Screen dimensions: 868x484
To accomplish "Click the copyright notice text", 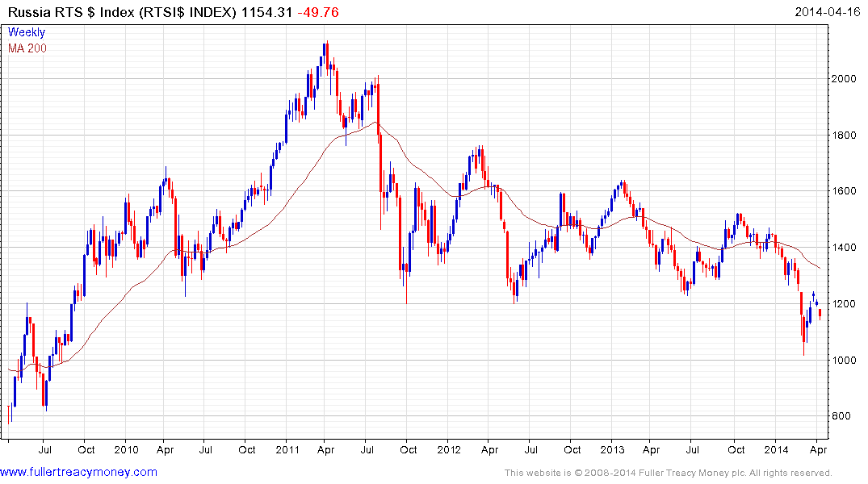I will click(669, 474).
